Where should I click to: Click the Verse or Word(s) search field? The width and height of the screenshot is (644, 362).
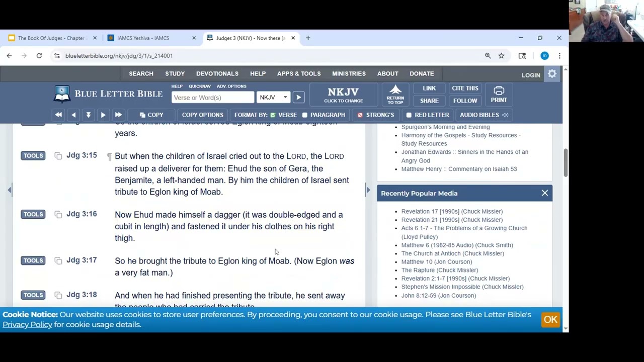[x=213, y=97]
